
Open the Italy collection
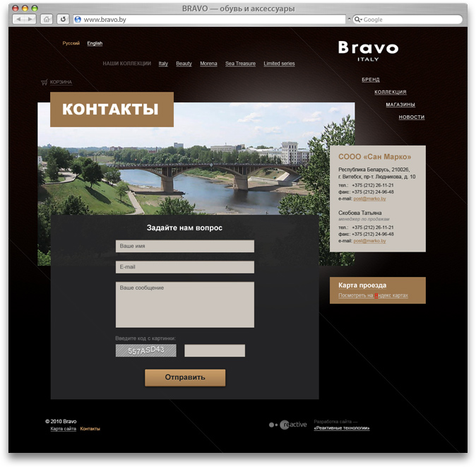(163, 64)
